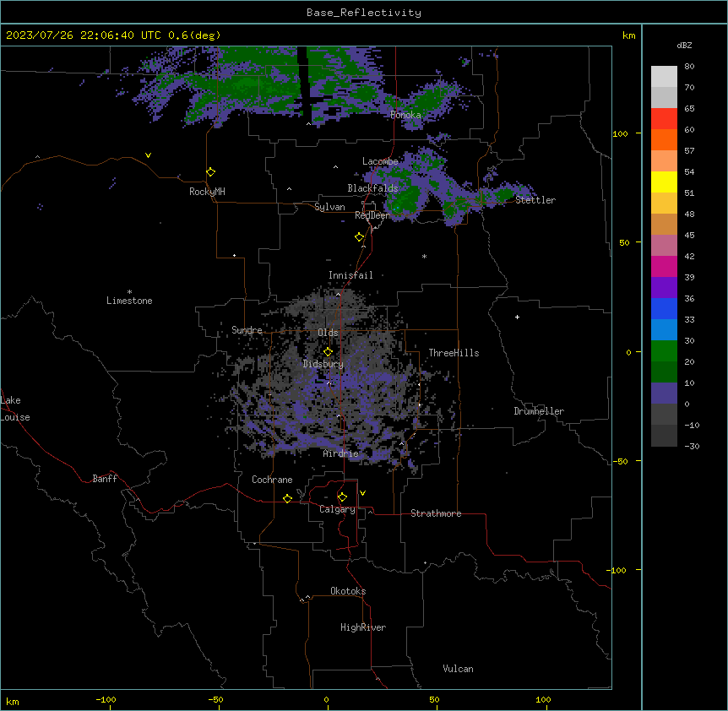
Task: Click the yellow diamond marker near RockyMH
Action: pyautogui.click(x=210, y=172)
